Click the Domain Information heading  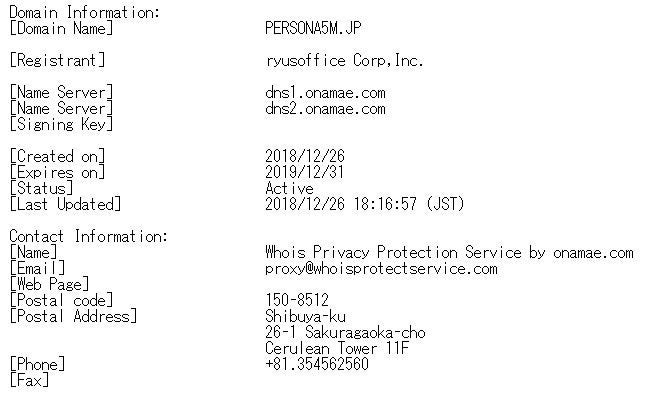pyautogui.click(x=84, y=12)
